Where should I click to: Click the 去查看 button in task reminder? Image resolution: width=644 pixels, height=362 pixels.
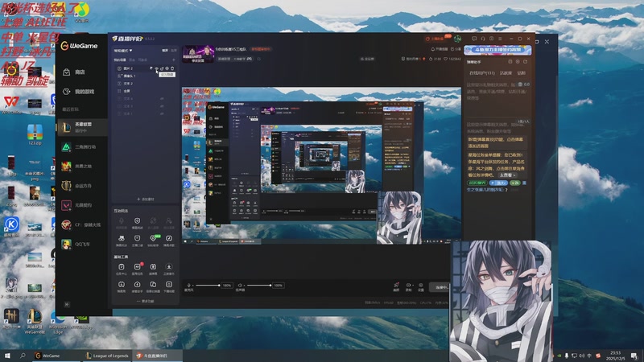click(507, 175)
